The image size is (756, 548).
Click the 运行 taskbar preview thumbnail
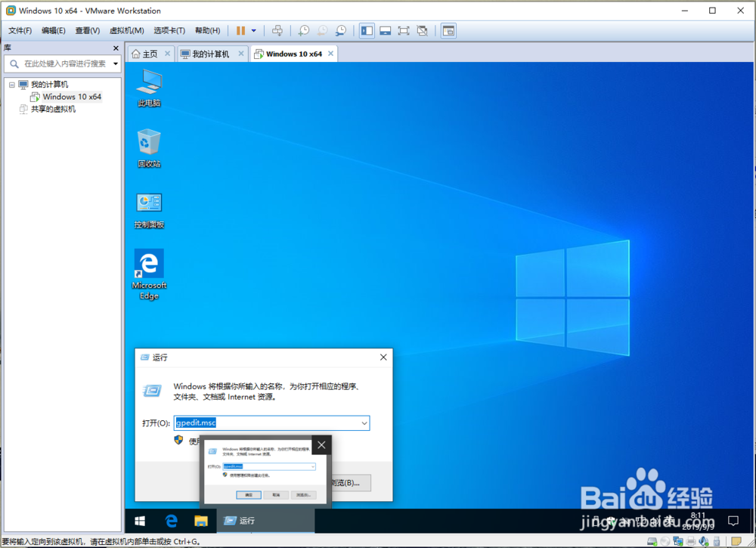pyautogui.click(x=265, y=471)
